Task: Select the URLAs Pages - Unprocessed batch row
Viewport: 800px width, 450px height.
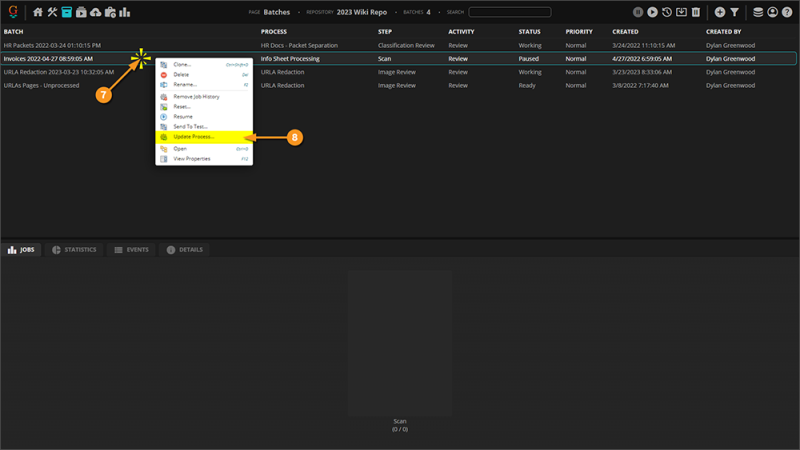Action: 398,85
